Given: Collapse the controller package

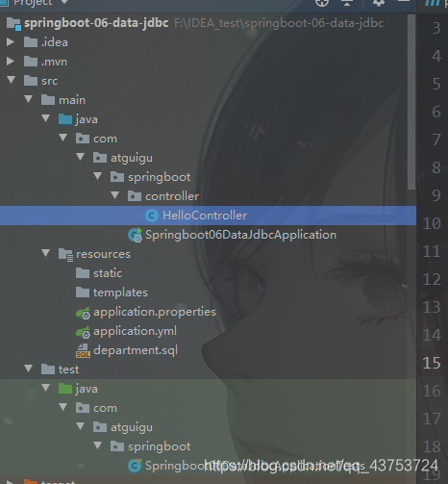Looking at the screenshot, I should (114, 195).
